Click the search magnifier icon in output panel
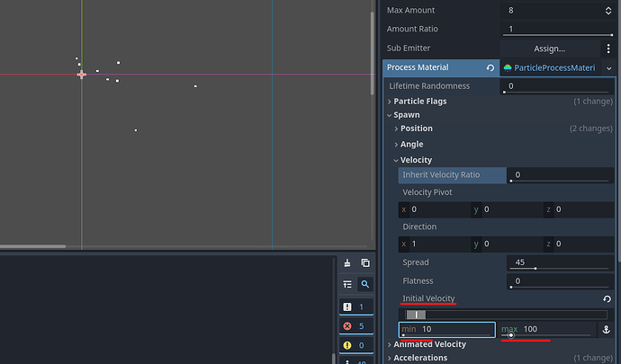621x364 pixels. [364, 284]
